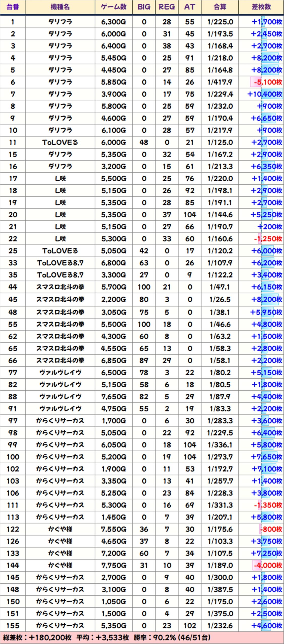
Task: Select the -800枚 value in row 122
Action: pos(271,529)
